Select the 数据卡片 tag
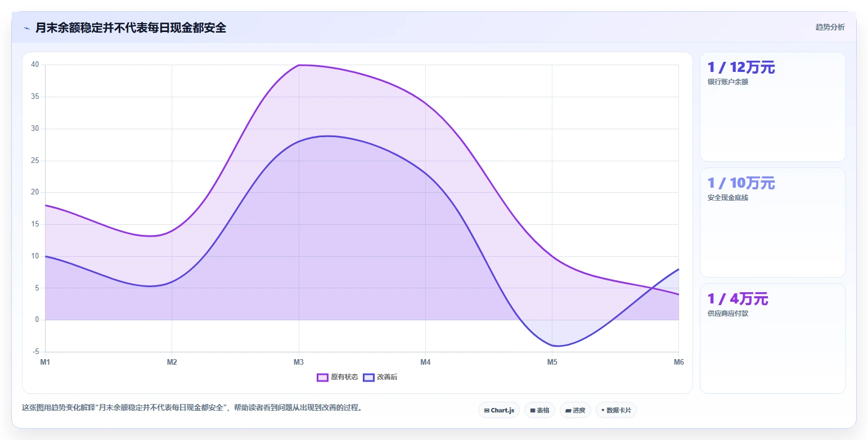 pos(616,410)
